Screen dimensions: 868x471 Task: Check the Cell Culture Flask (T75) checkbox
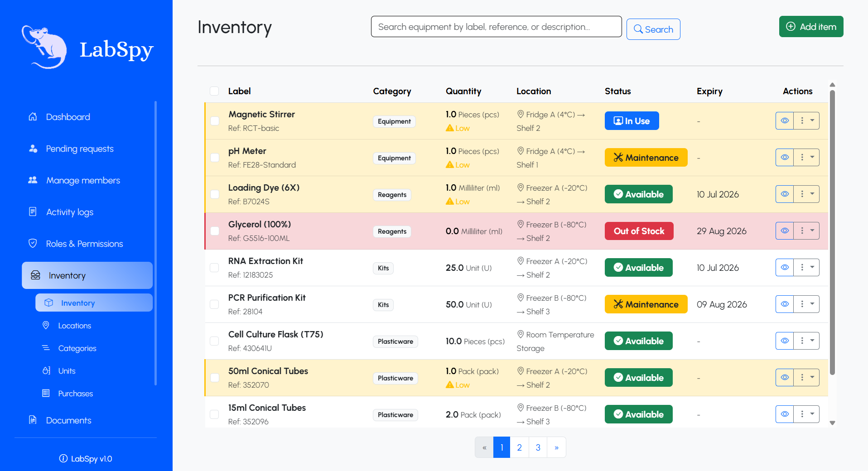click(214, 341)
